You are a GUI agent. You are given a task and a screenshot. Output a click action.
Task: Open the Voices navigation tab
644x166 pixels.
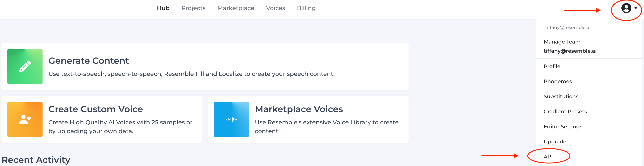(x=275, y=8)
